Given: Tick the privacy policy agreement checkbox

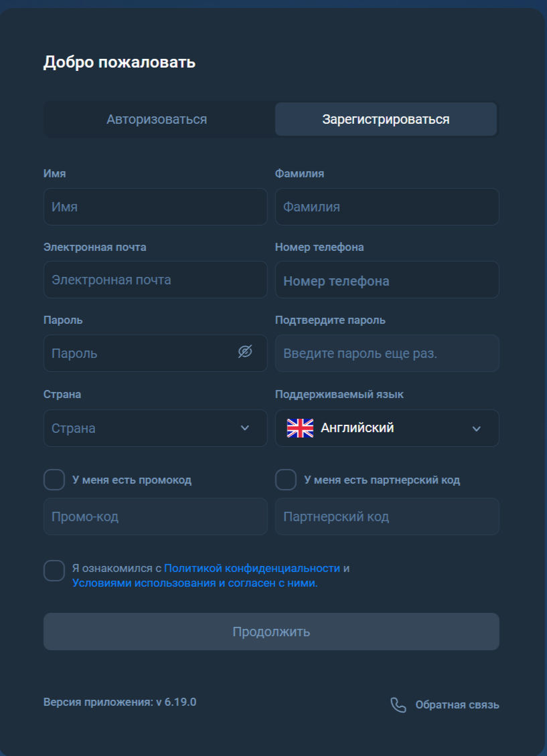Looking at the screenshot, I should [54, 571].
